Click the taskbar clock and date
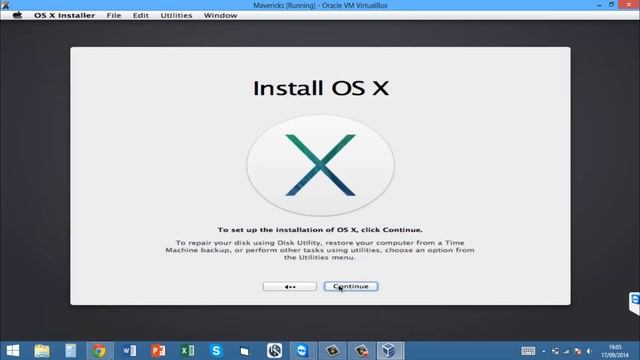Viewport: 640px width, 360px height. coord(615,351)
